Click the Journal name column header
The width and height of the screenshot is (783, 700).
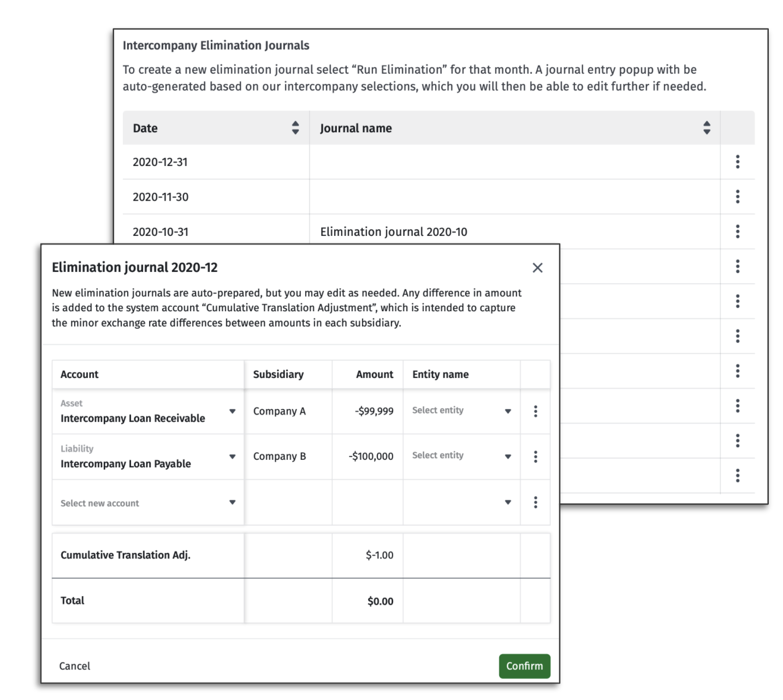tap(356, 128)
